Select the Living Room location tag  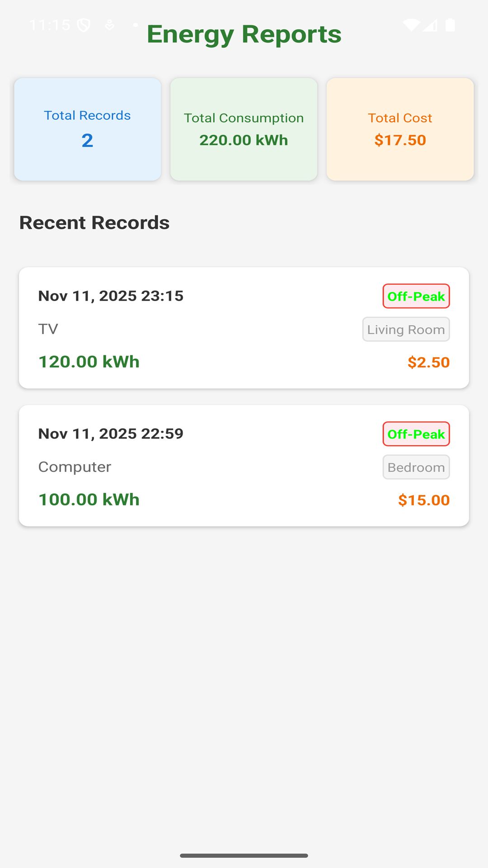406,330
